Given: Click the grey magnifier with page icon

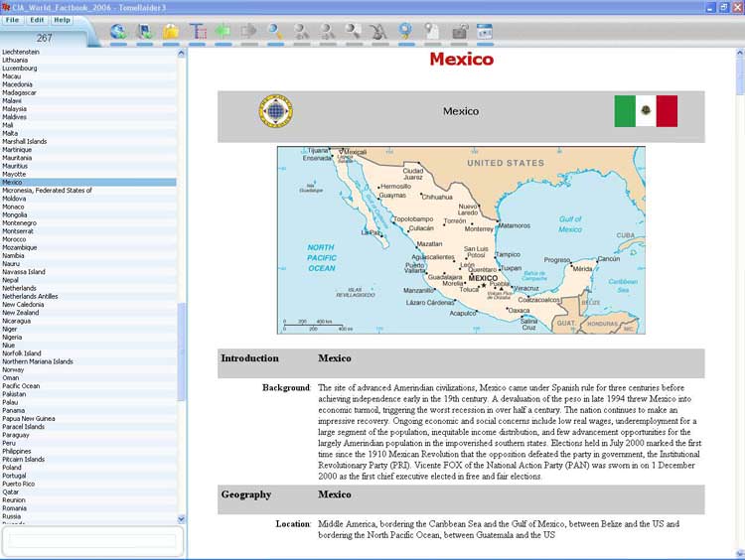Looking at the screenshot, I should click(354, 32).
